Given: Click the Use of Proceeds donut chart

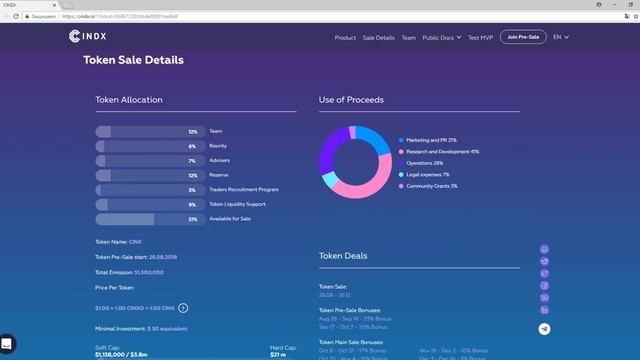Looking at the screenshot, I should (x=356, y=162).
